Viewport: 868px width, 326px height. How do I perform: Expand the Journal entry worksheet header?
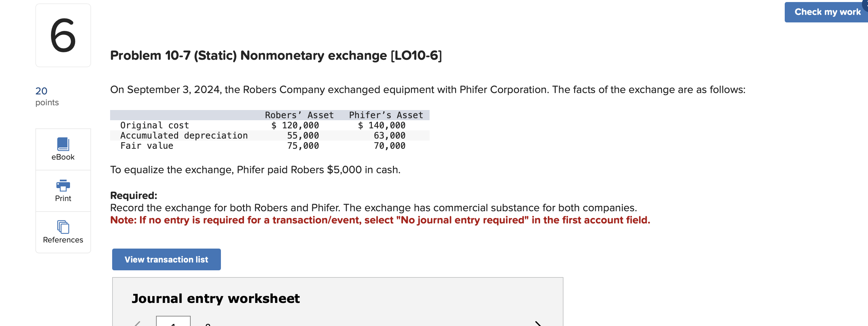(x=216, y=298)
